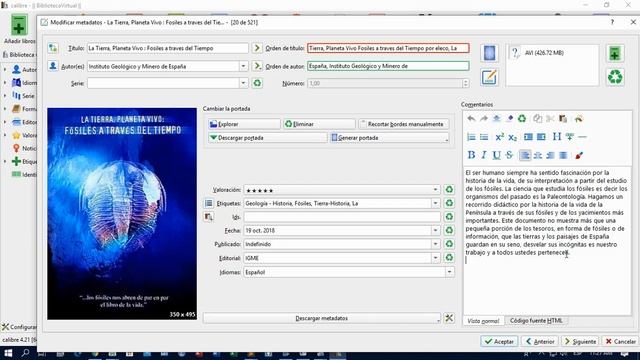Apply subscript x₂ formatting
The height and width of the screenshot is (360, 640).
[x=512, y=137]
